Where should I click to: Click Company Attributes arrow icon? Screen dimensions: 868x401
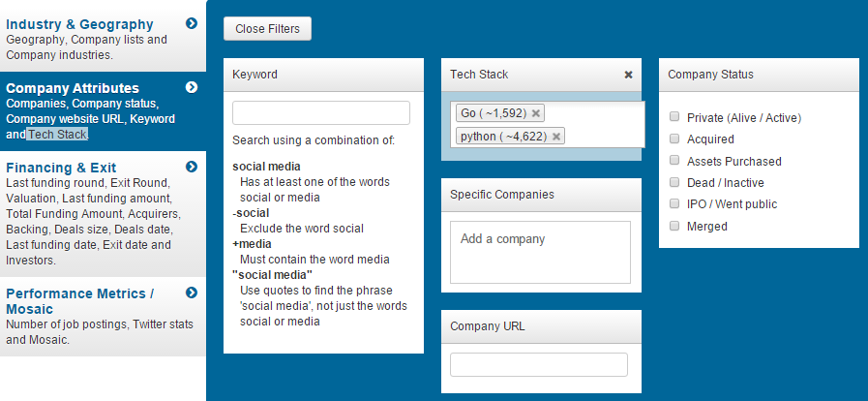192,87
